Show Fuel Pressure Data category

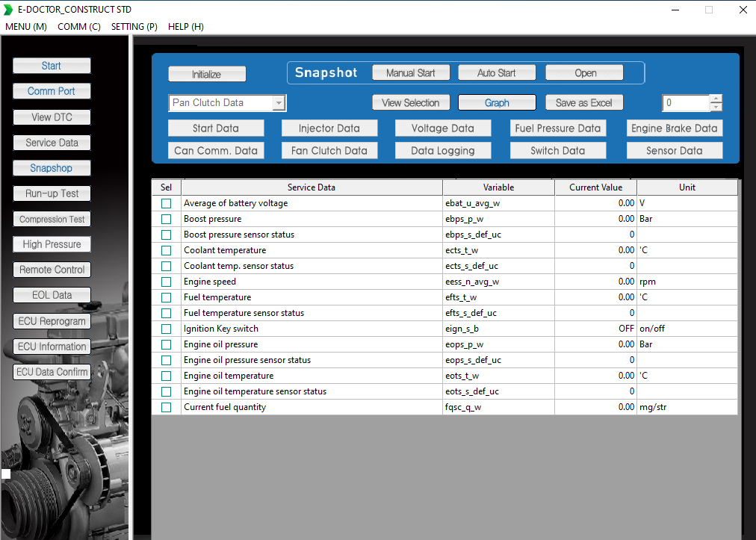(x=558, y=128)
